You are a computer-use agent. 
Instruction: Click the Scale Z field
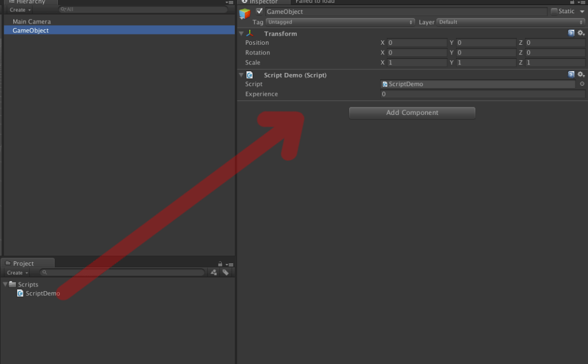click(555, 63)
